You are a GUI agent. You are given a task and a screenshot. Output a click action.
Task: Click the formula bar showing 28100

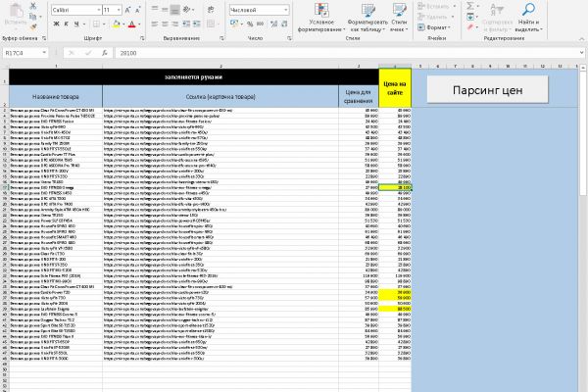click(348, 53)
